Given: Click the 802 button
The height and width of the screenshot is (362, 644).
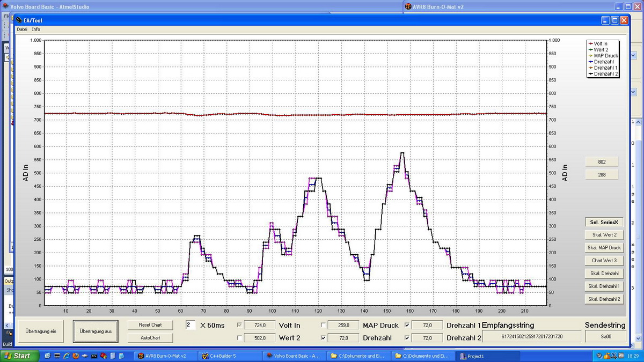Looking at the screenshot, I should tap(602, 161).
